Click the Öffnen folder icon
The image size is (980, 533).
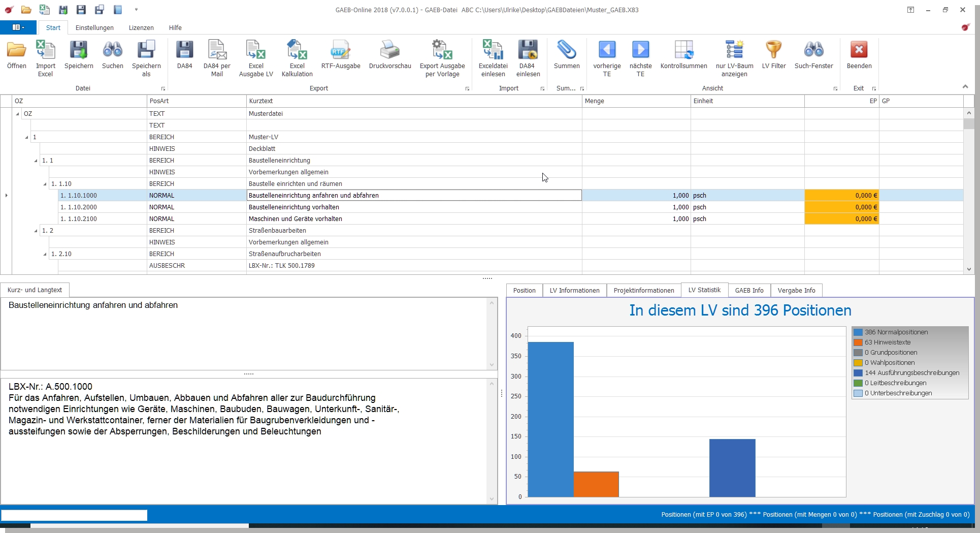tap(17, 50)
